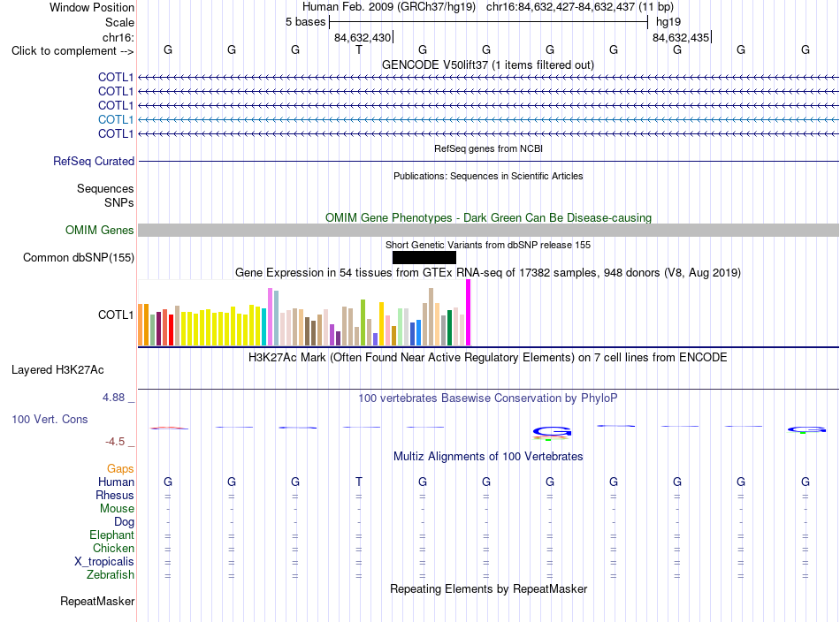Select the Rhesus species row label
Image resolution: width=840 pixels, height=622 pixels.
pyautogui.click(x=115, y=495)
